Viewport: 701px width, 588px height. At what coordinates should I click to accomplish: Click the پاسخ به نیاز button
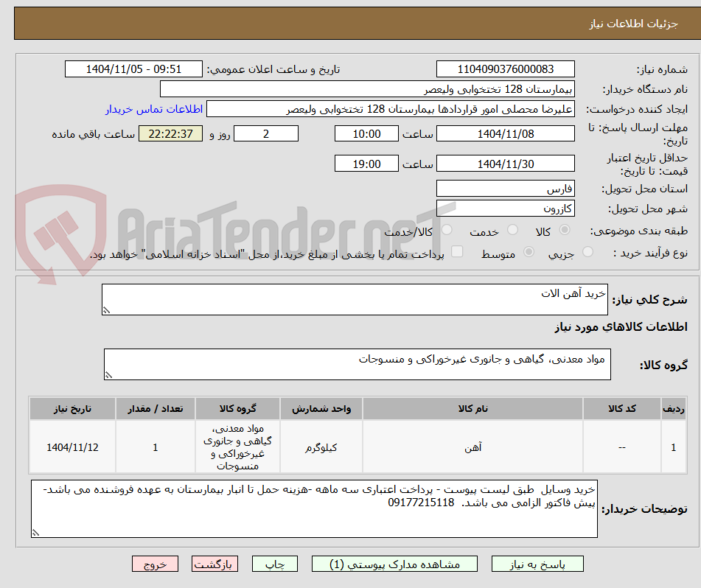(537, 564)
